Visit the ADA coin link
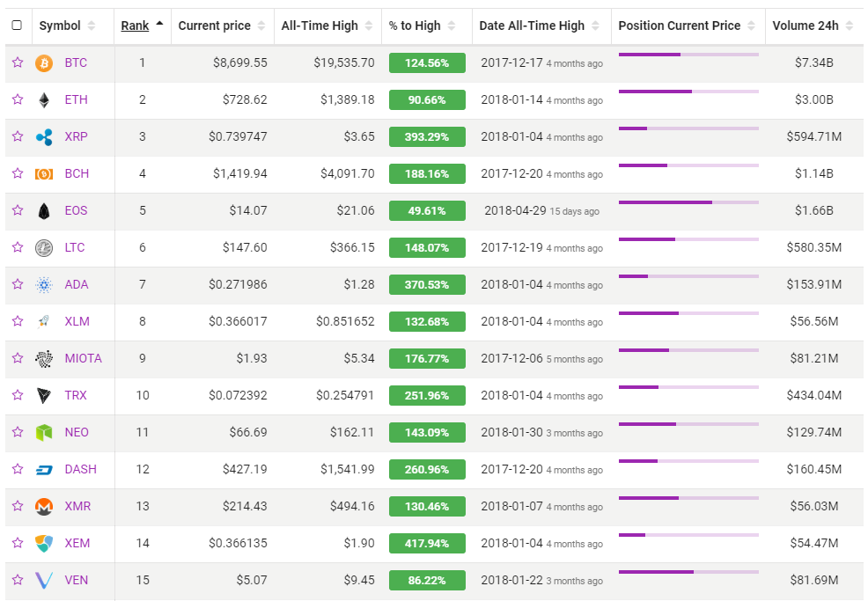This screenshot has height=601, width=868. pyautogui.click(x=77, y=285)
